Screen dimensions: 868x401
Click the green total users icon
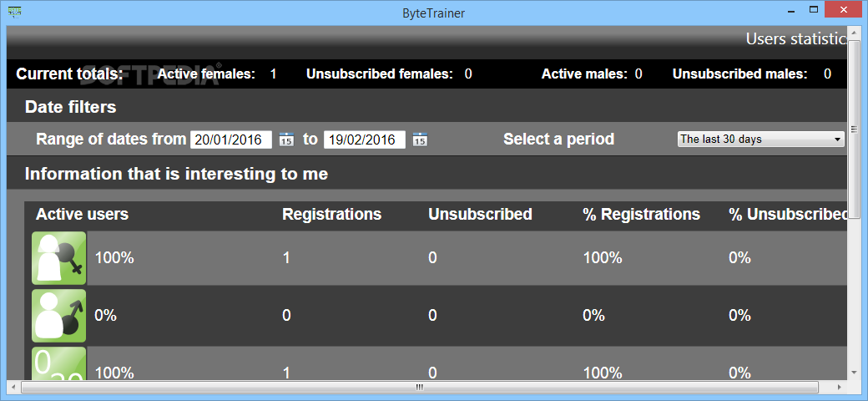point(58,363)
